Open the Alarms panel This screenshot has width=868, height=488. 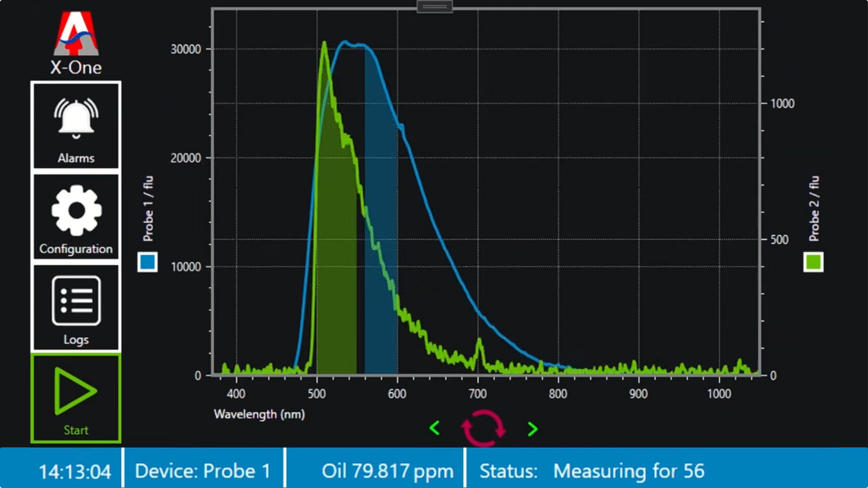76,126
